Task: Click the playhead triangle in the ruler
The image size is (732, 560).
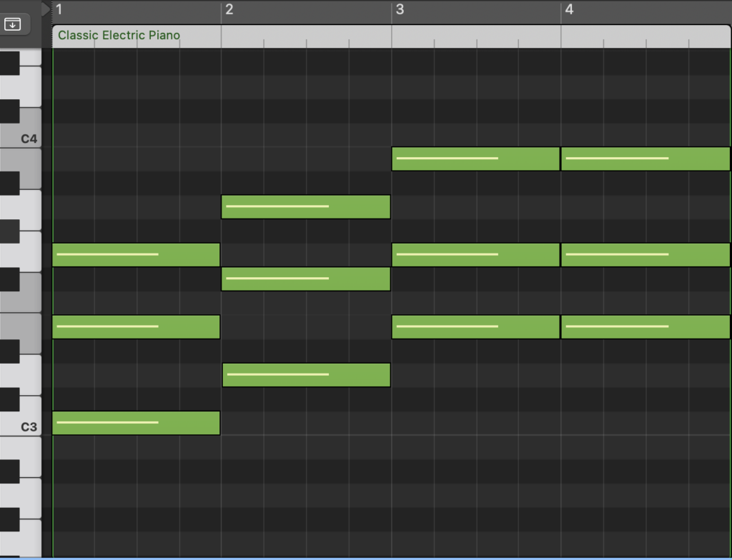Action: click(x=46, y=9)
